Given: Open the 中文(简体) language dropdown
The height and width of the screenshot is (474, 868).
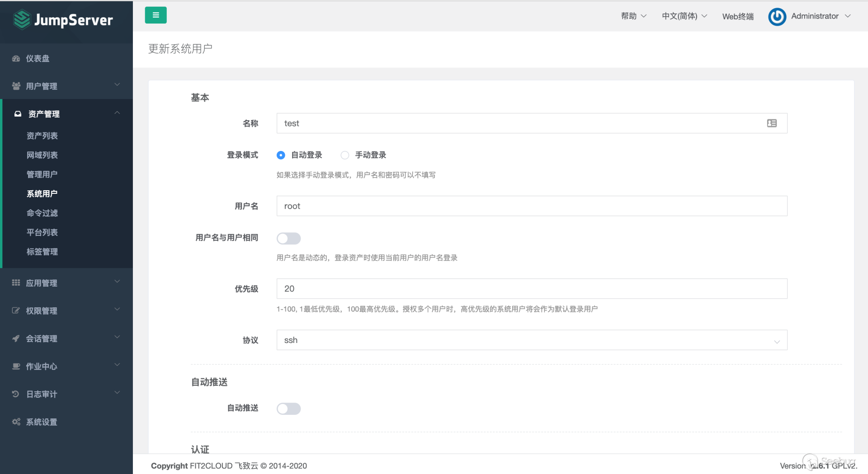Looking at the screenshot, I should point(684,16).
